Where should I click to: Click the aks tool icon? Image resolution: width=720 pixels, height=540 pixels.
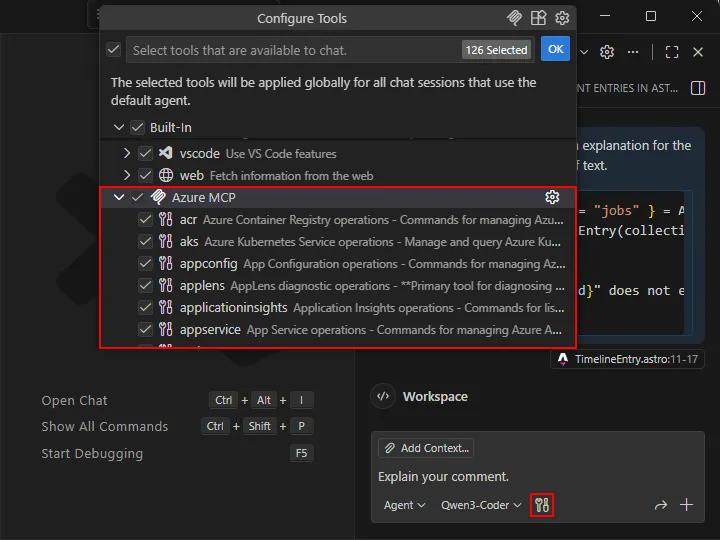point(166,241)
